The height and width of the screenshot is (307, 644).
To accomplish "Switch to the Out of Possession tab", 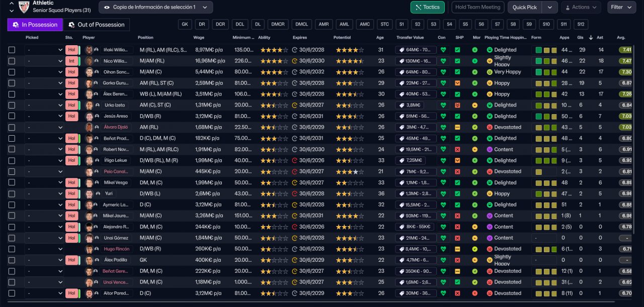I will [96, 25].
